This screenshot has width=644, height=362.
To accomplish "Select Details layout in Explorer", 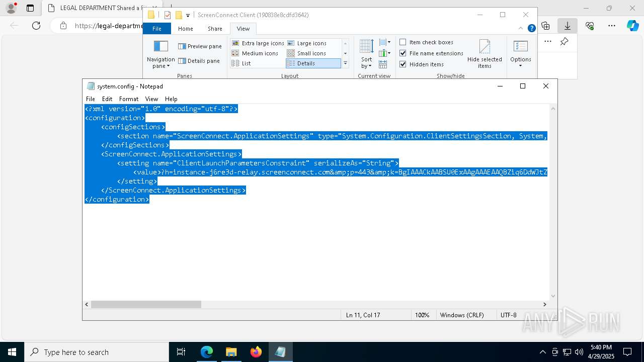I will [x=313, y=63].
